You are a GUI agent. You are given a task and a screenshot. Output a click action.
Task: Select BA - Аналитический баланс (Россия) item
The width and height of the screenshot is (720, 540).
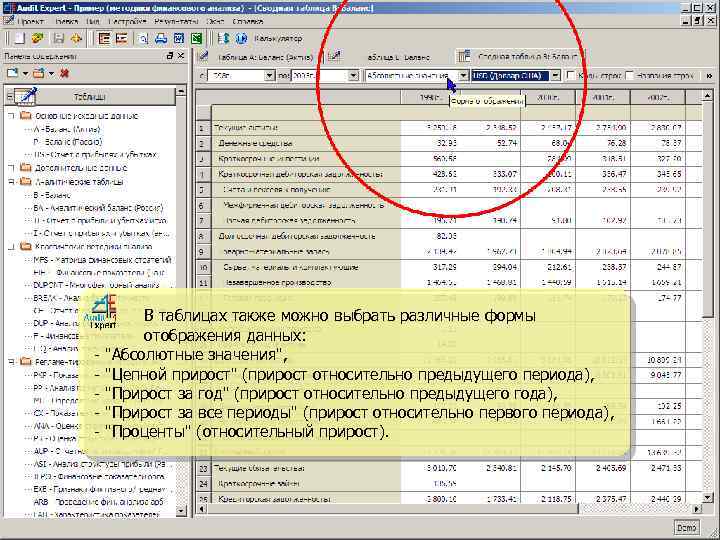[98, 208]
